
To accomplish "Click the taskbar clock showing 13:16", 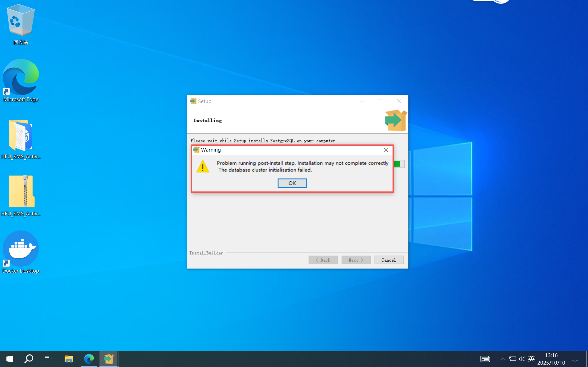I will (x=551, y=359).
